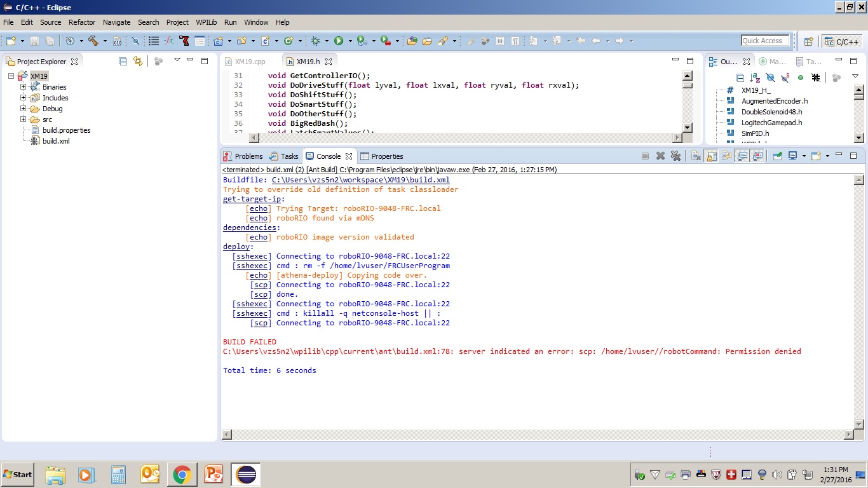Expand the src folder node
868x488 pixels.
tap(24, 119)
